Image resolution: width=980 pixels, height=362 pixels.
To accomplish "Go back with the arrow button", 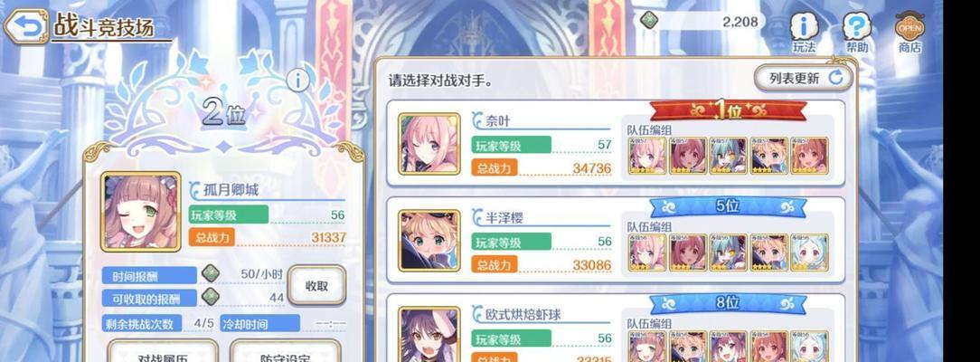I will pyautogui.click(x=25, y=25).
